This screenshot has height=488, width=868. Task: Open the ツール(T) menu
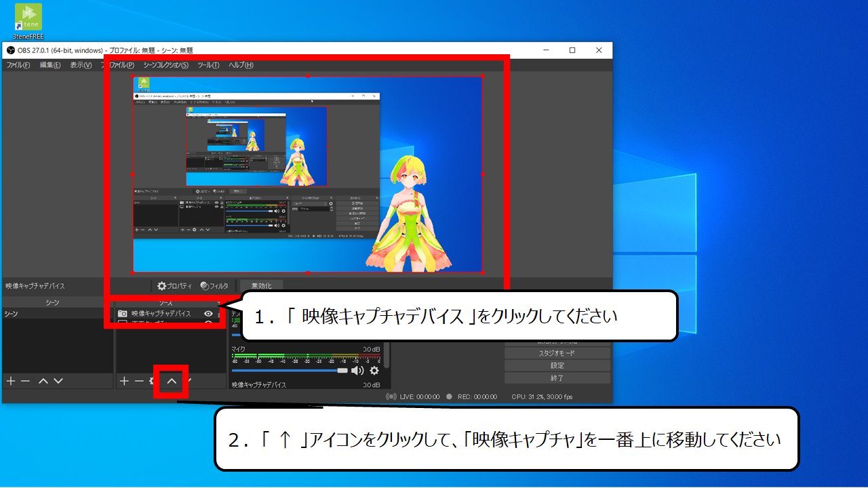208,65
